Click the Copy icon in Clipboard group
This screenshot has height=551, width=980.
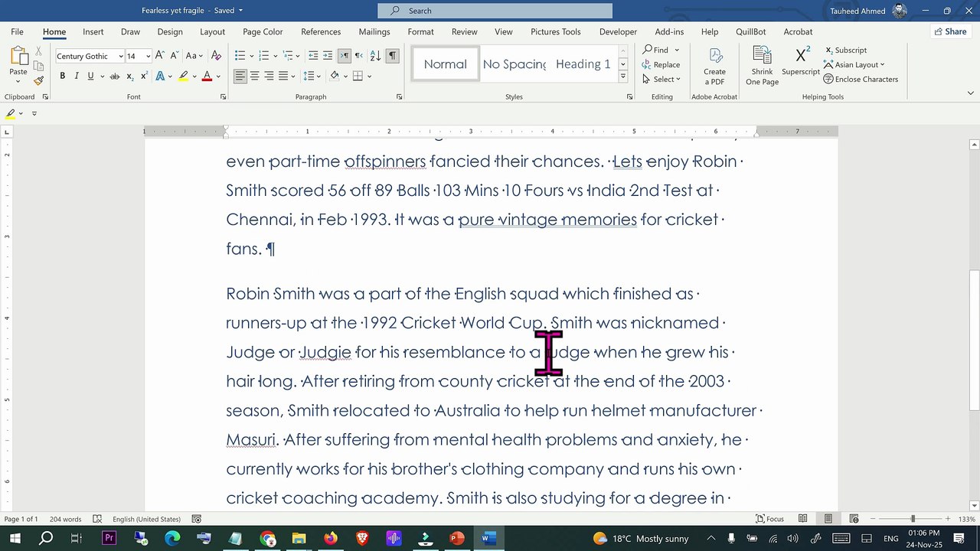[38, 66]
